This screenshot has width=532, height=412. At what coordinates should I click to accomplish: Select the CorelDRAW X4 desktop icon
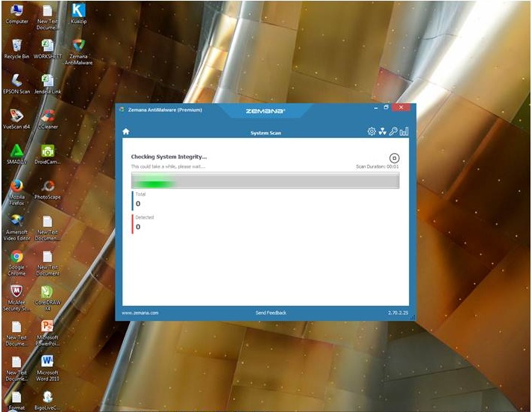point(48,299)
